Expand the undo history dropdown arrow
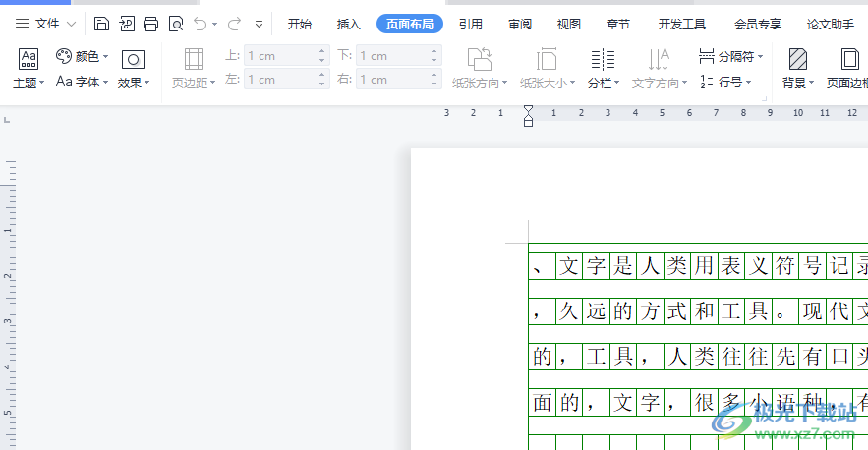The width and height of the screenshot is (868, 450). click(214, 25)
